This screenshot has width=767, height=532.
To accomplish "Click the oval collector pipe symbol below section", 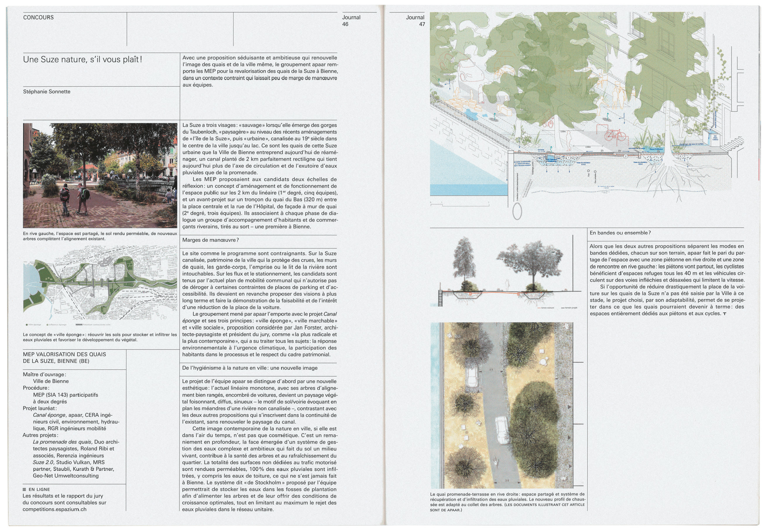I will [517, 211].
